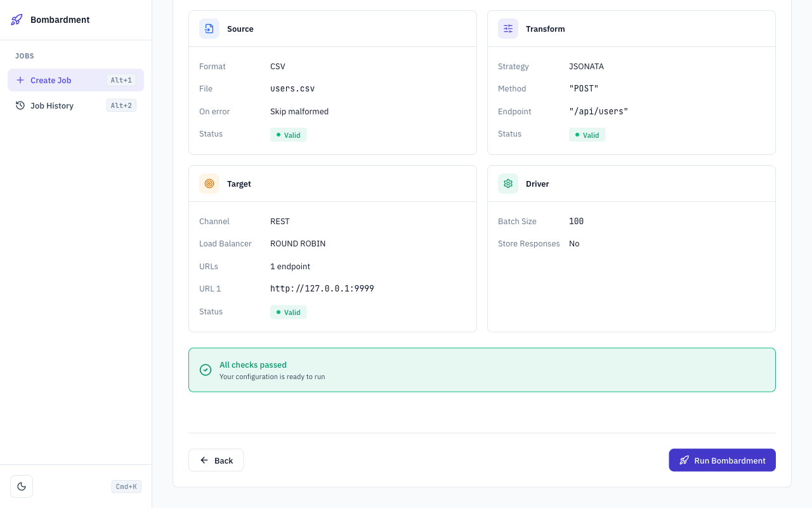Click the rocket icon on Run Bombardment
The image size is (812, 508).
click(x=684, y=460)
